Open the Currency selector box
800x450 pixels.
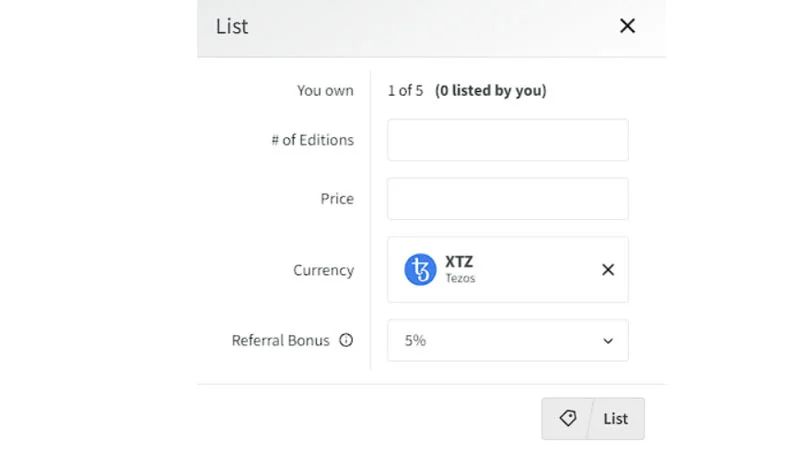coord(520,270)
